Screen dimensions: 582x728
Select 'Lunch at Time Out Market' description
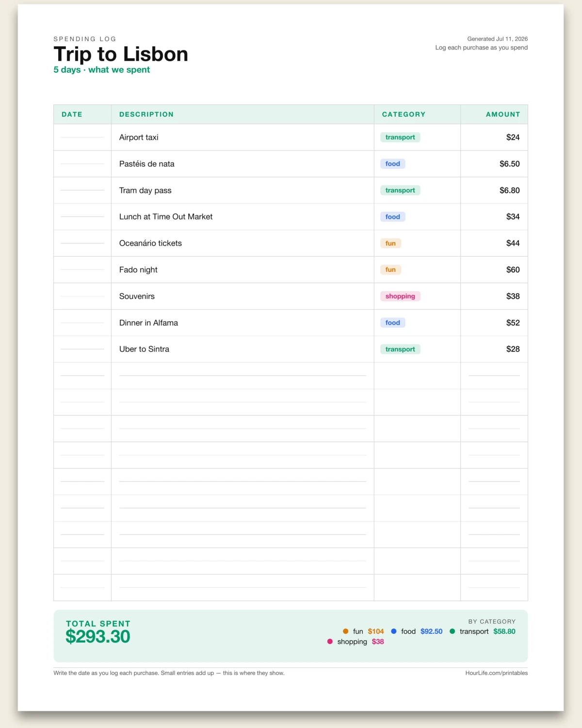pyautogui.click(x=166, y=217)
